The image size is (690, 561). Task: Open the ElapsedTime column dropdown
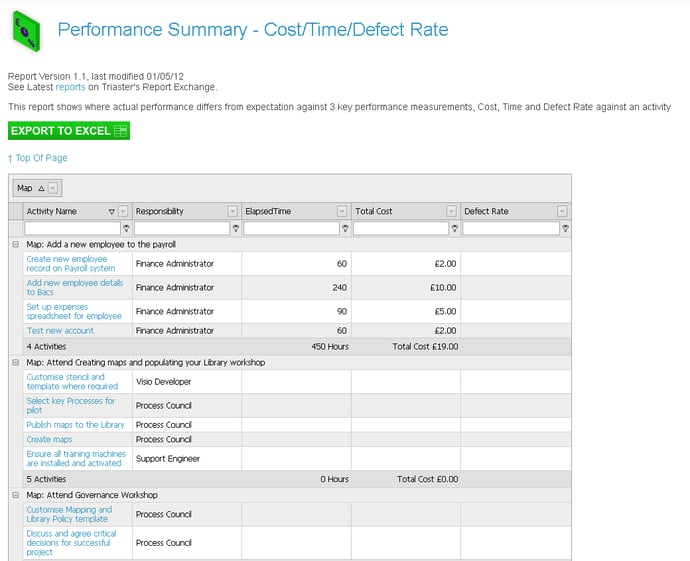342,211
